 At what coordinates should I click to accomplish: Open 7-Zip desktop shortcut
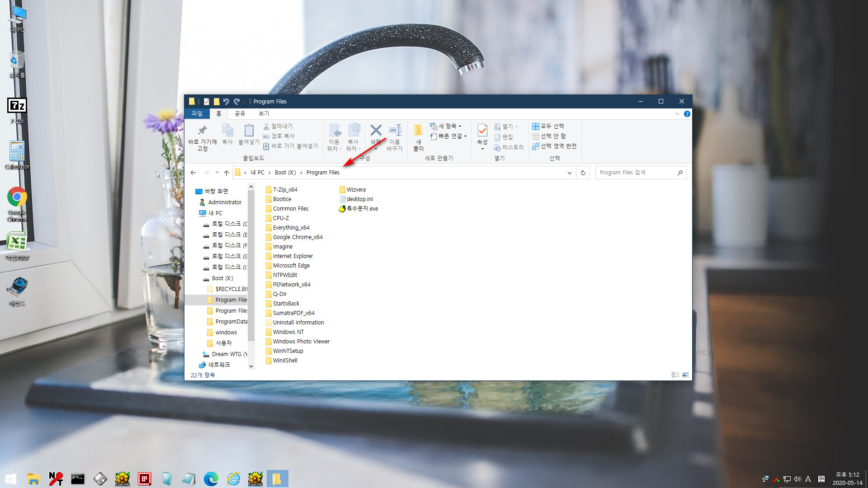17,111
